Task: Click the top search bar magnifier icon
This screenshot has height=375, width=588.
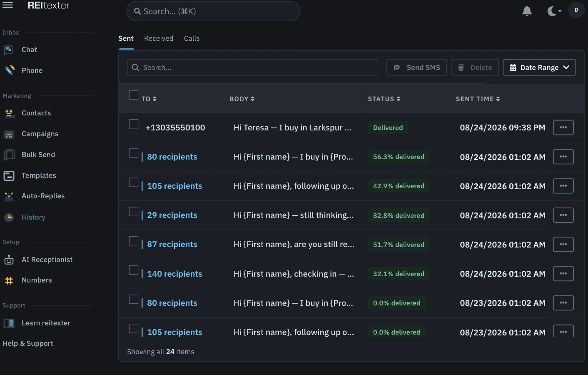Action: click(x=137, y=12)
